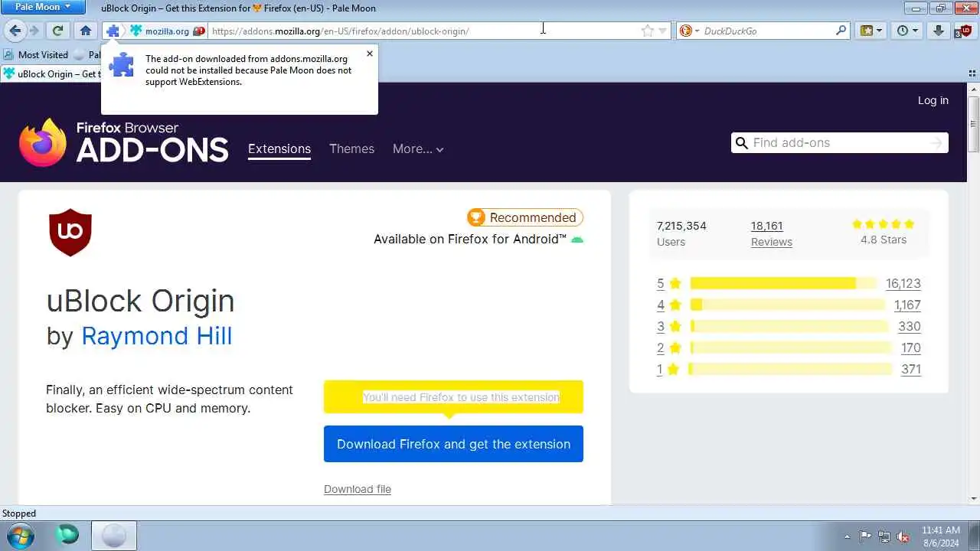Viewport: 980px width, 551px height.
Task: Click the Android robot icon
Action: [577, 240]
